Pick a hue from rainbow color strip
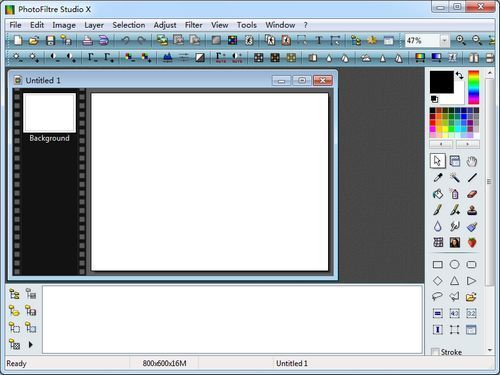Screen dimensions: 500x375 pos(474,87)
